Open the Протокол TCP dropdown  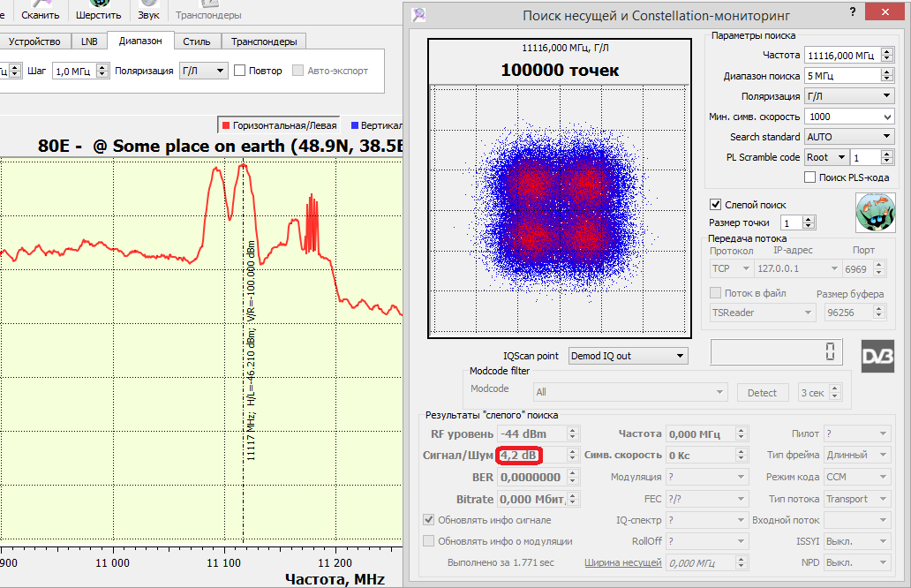point(731,268)
